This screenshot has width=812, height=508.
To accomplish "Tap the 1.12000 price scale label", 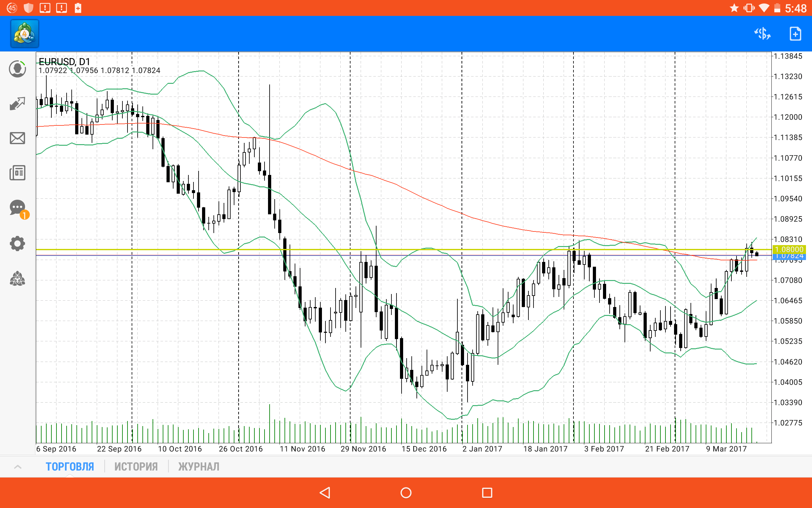I will [x=788, y=117].
